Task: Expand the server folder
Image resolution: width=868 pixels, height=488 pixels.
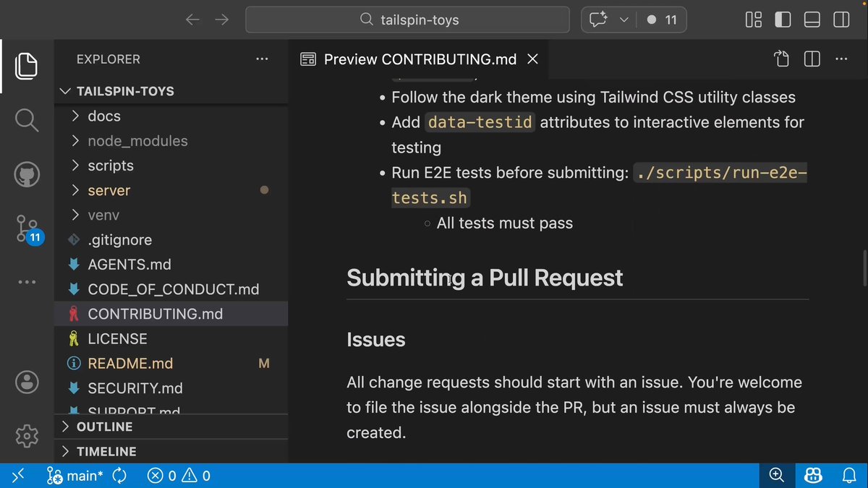Action: 171,190
